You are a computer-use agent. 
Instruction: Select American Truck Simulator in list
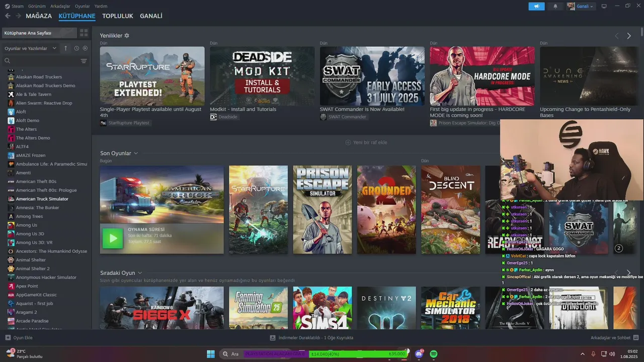coord(42,199)
